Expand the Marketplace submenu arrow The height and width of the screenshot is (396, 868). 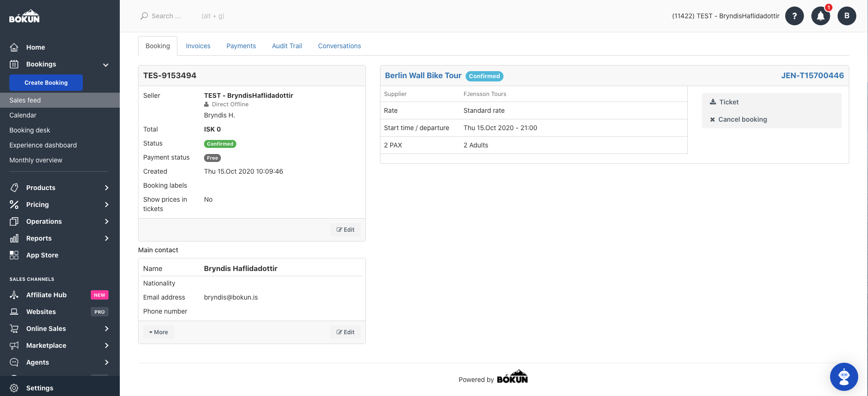tap(107, 345)
